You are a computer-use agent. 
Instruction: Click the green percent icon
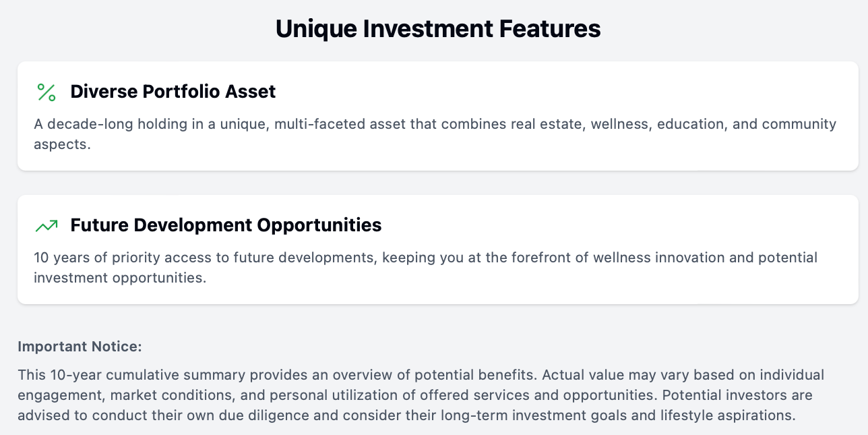point(46,92)
